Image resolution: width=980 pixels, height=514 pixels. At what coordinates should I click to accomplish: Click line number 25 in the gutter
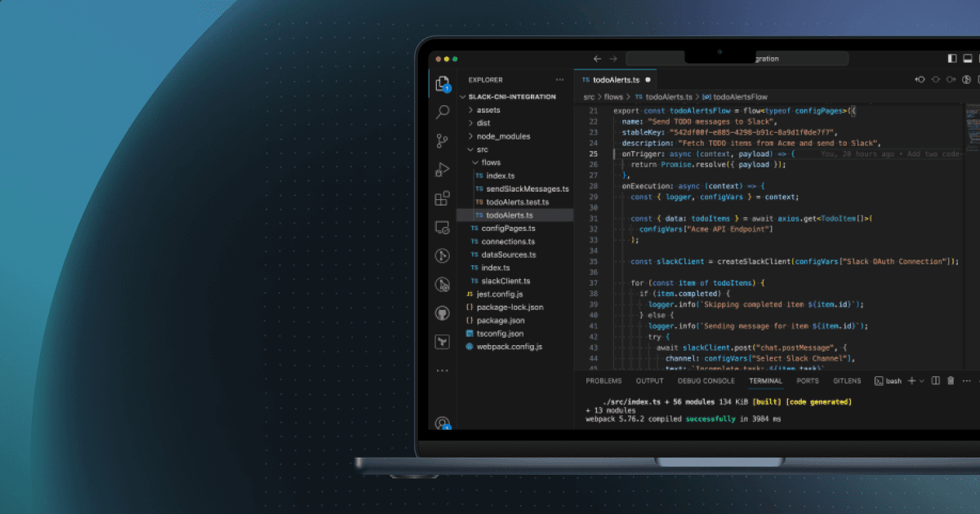point(594,153)
